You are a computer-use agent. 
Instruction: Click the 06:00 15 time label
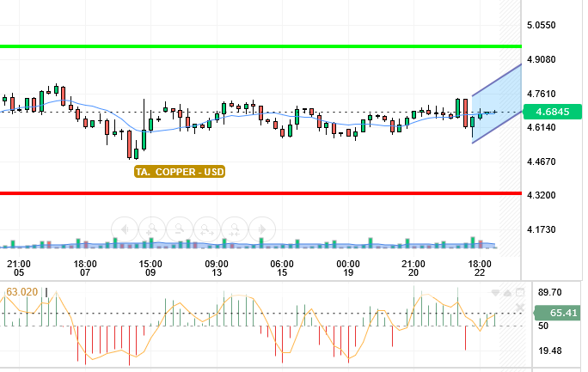click(282, 268)
